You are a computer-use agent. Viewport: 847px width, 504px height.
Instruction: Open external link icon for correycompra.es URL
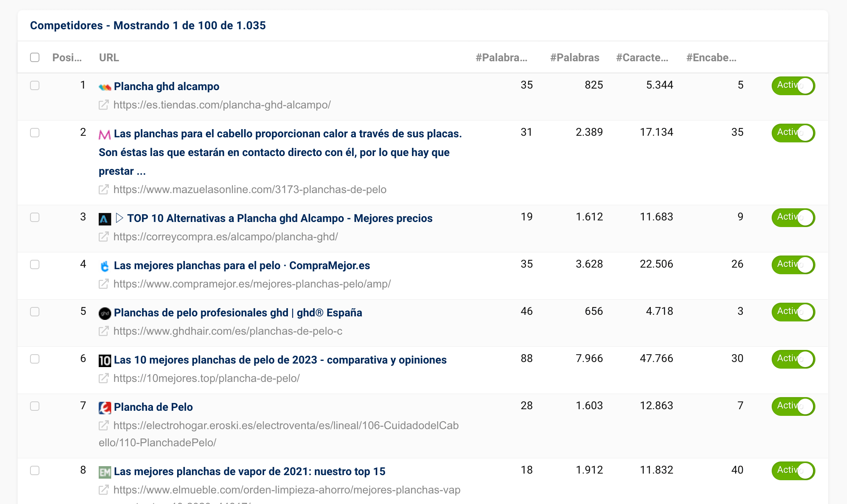pos(103,237)
